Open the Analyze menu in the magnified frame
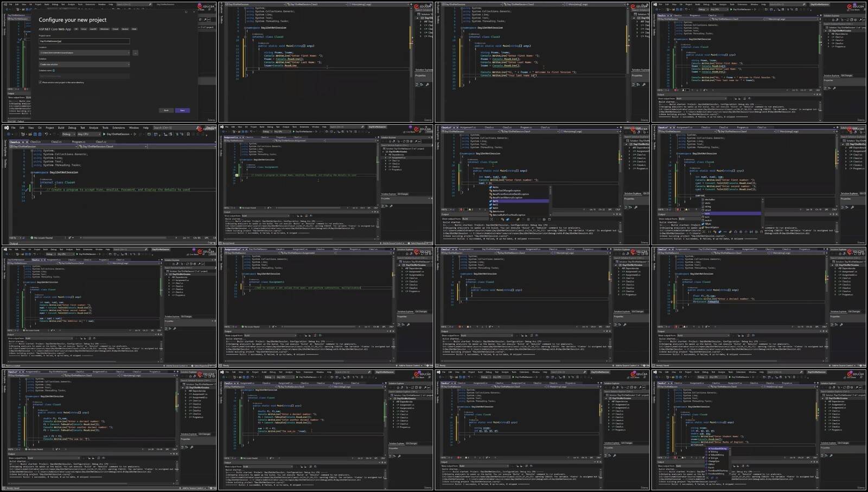The image size is (868, 492). coord(94,128)
